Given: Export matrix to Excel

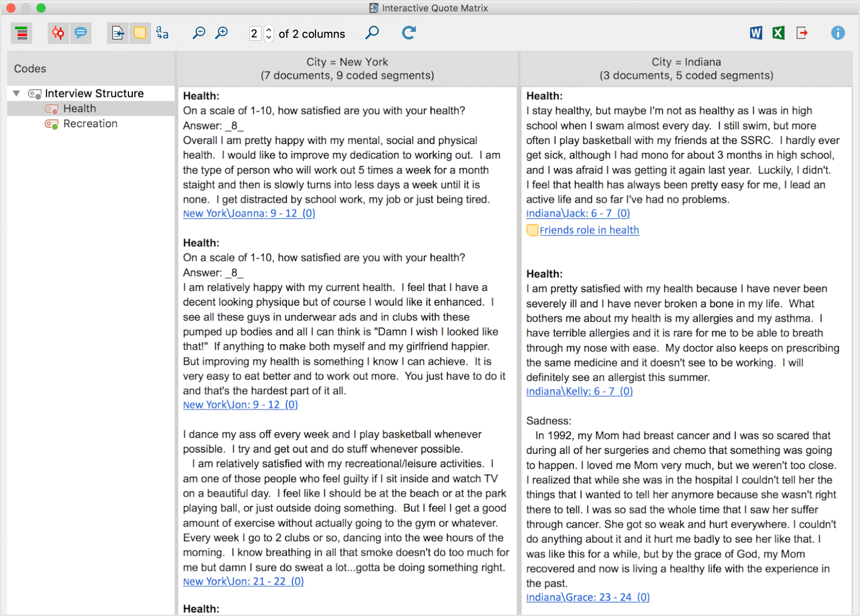Looking at the screenshot, I should pos(778,33).
